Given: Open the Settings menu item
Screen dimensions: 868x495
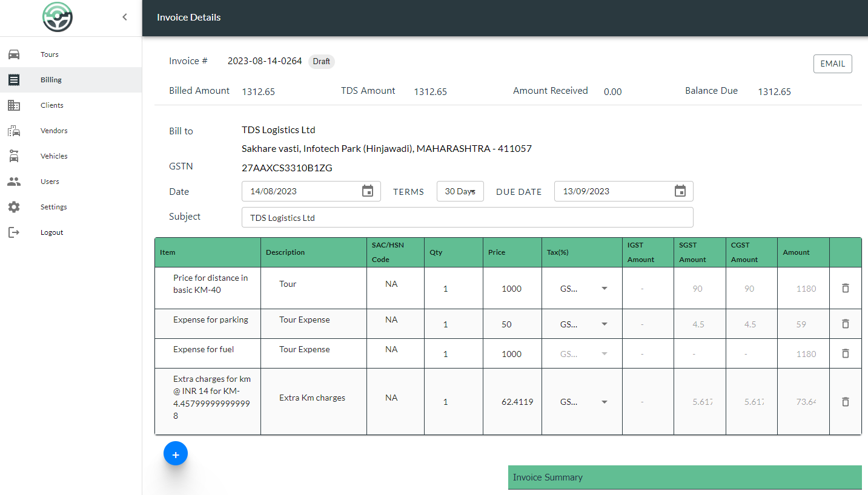Looking at the screenshot, I should point(71,207).
